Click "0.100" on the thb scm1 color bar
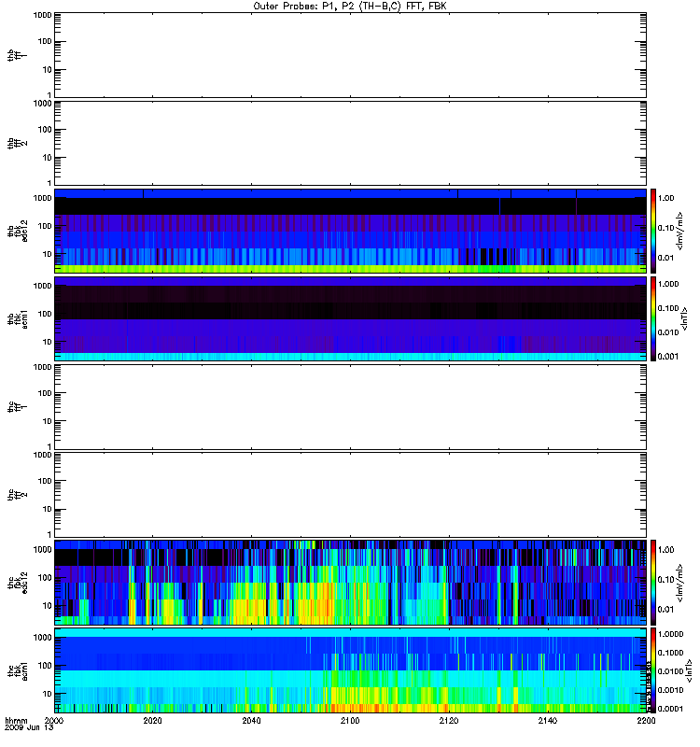This screenshot has width=700, height=747. click(668, 308)
